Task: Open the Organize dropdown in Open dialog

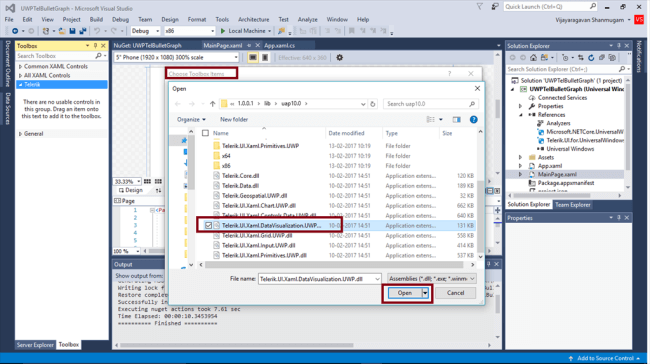Action: point(191,119)
